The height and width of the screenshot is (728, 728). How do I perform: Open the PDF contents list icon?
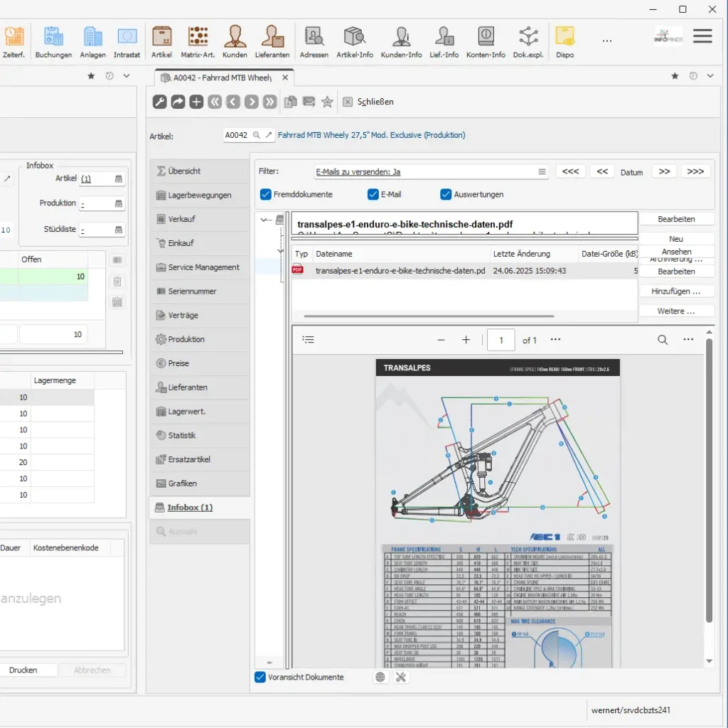[308, 340]
